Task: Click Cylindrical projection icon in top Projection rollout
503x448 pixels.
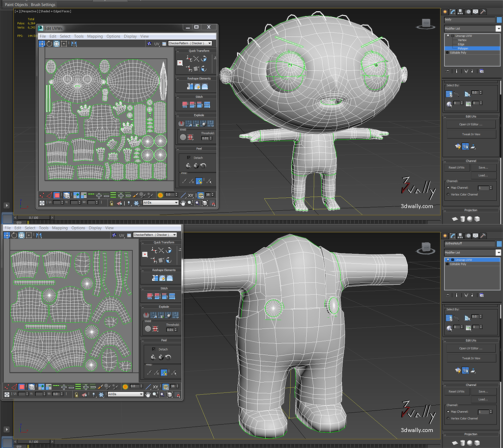Action: coord(463,219)
